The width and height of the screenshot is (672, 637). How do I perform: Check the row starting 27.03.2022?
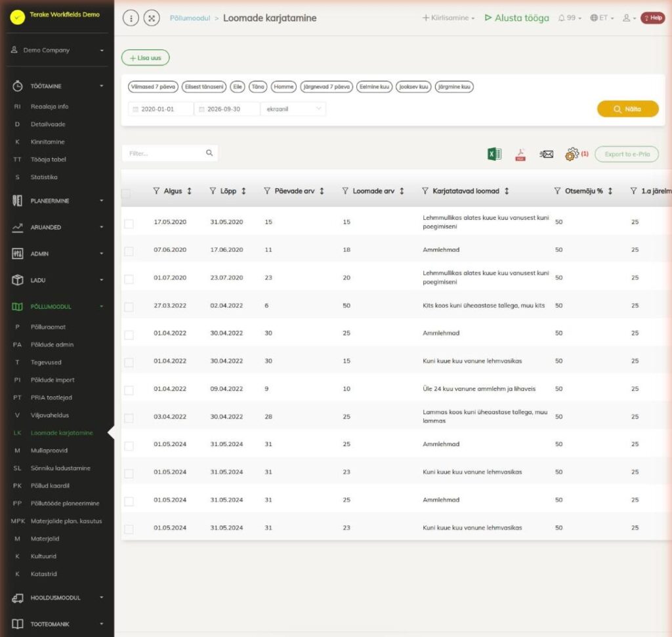(129, 307)
